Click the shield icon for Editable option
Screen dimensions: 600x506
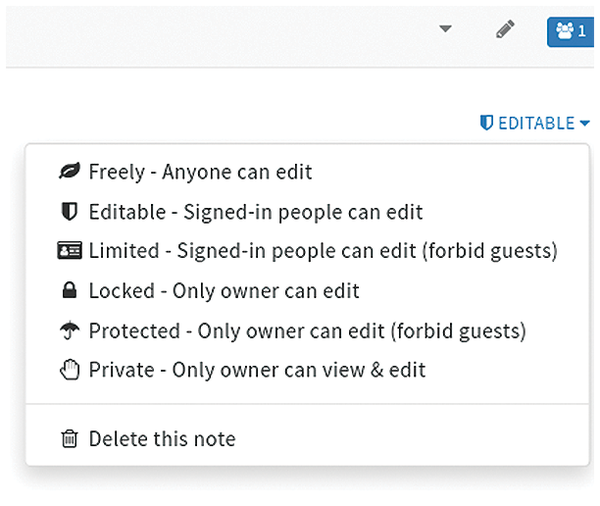(69, 211)
